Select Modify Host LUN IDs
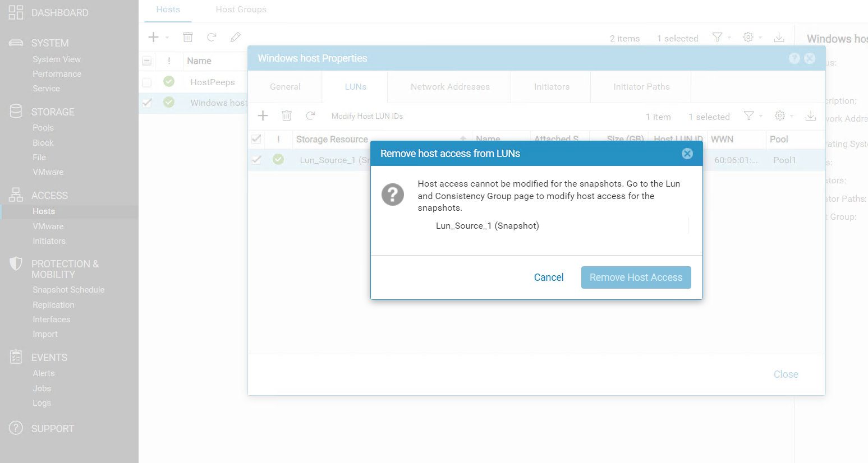The image size is (868, 463). [x=367, y=116]
